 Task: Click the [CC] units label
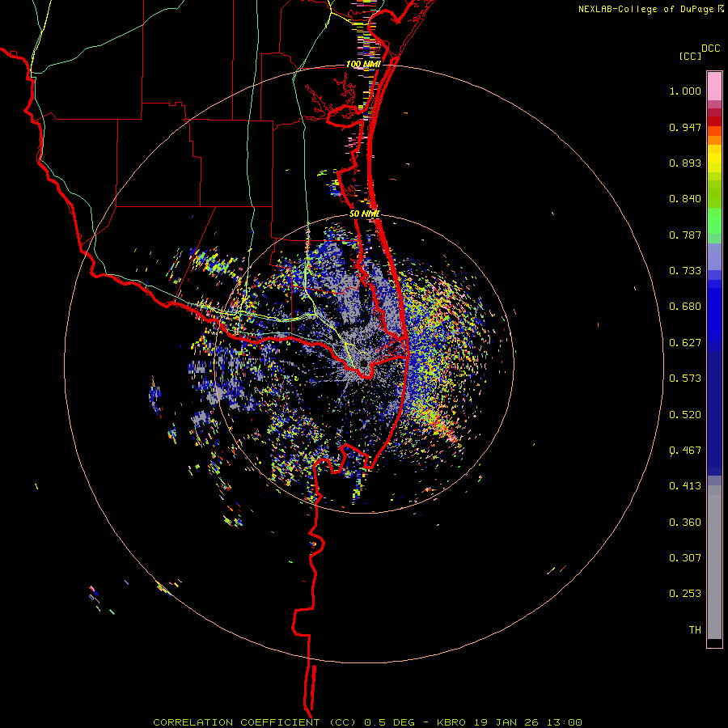coord(691,56)
